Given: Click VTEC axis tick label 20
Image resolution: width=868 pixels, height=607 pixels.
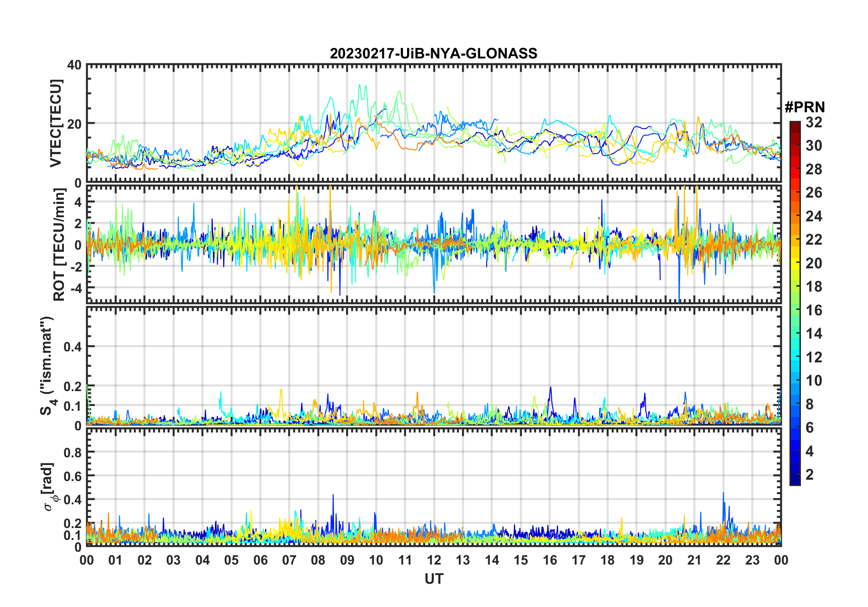Looking at the screenshot, I should [74, 124].
